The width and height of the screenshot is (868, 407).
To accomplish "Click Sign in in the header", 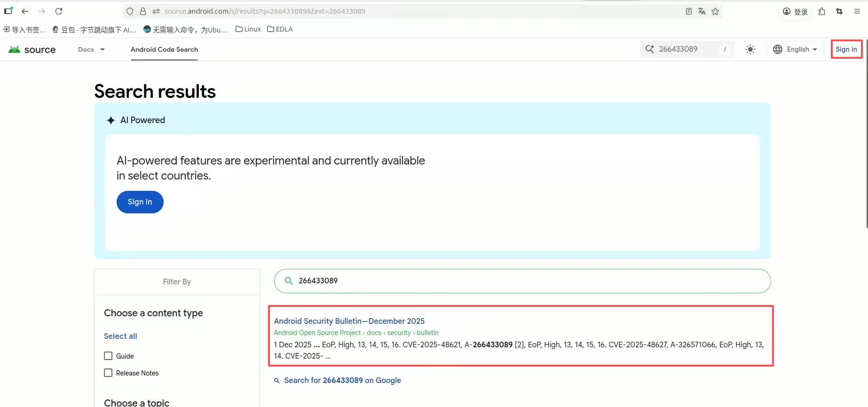I will (846, 49).
